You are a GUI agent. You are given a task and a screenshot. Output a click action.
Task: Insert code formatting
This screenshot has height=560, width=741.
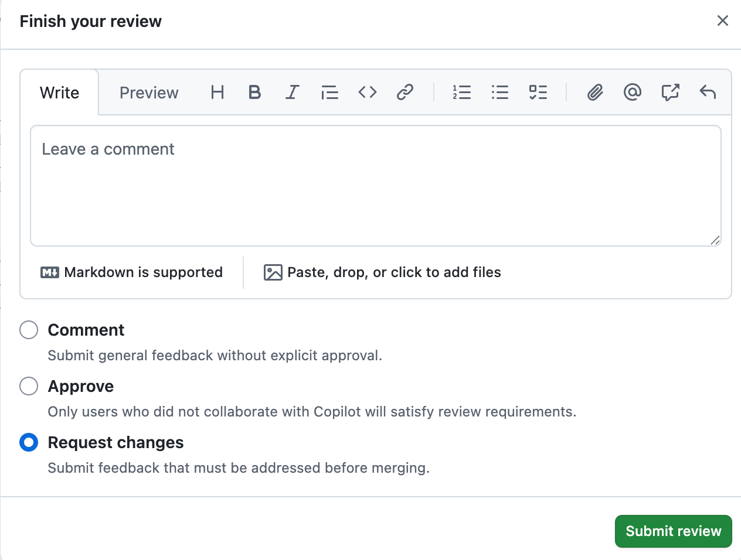368,93
